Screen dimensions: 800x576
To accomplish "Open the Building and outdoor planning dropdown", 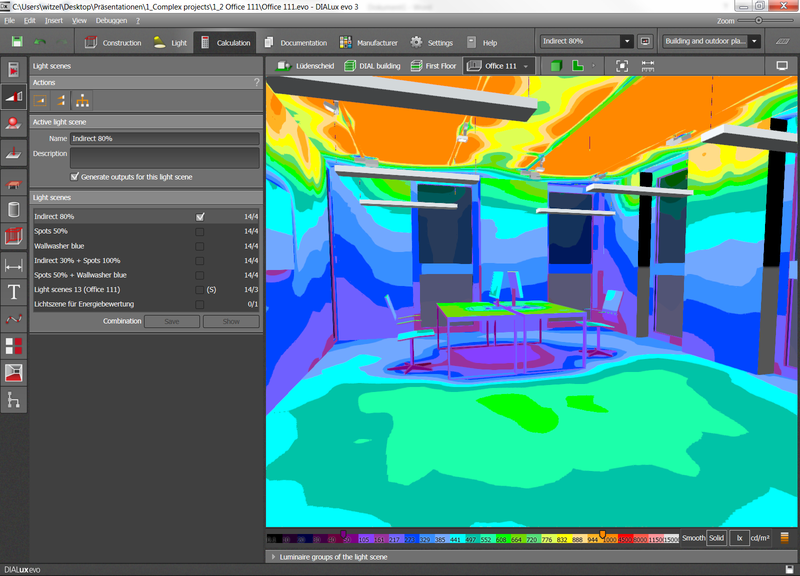I will click(757, 40).
